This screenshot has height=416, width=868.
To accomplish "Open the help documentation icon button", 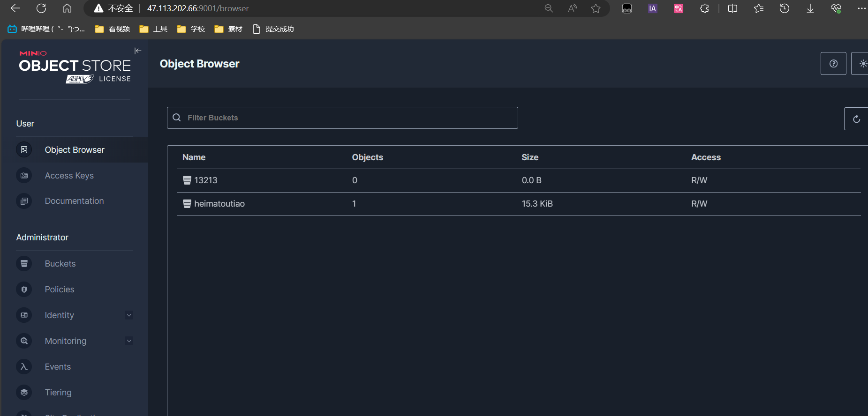I will (x=833, y=64).
